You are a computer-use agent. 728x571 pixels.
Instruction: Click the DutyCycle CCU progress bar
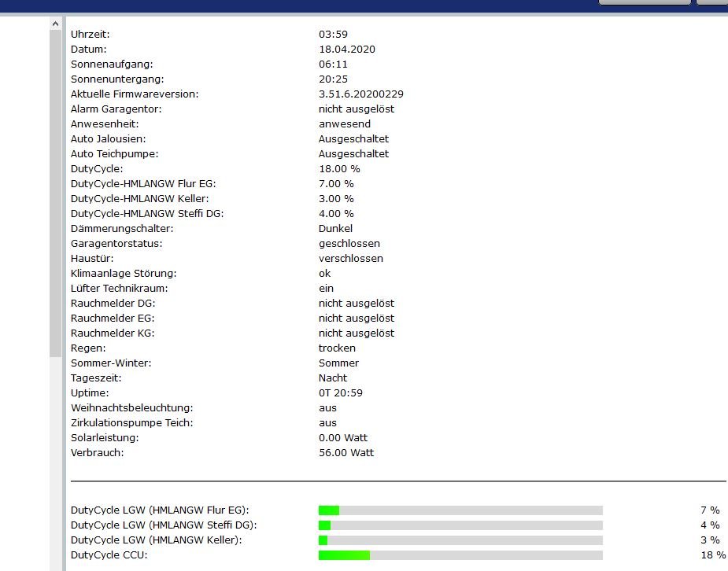pyautogui.click(x=460, y=555)
